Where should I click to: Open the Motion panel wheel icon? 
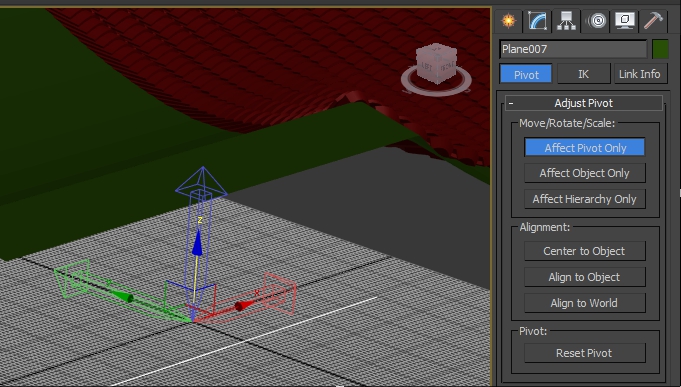click(597, 20)
